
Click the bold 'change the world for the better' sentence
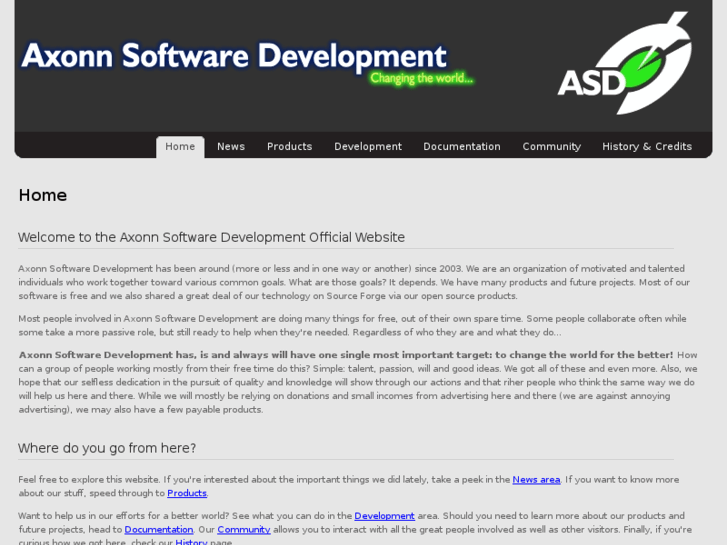[346, 355]
